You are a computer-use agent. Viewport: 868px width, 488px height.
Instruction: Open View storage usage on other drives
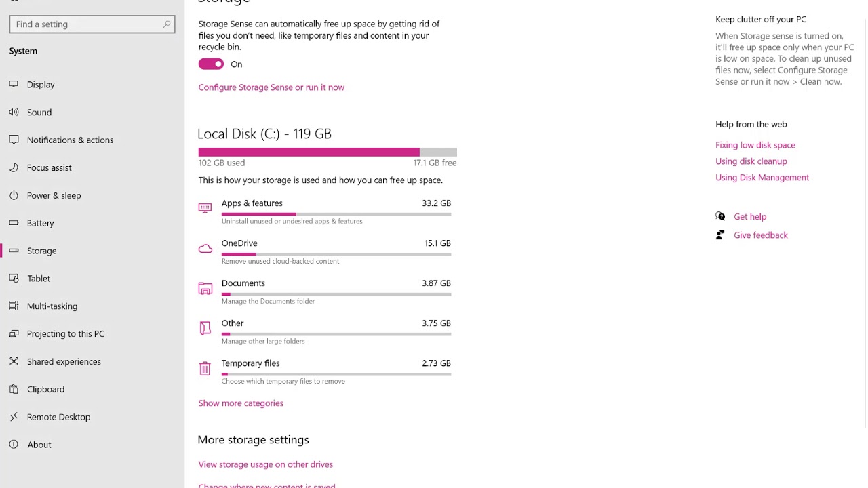266,464
